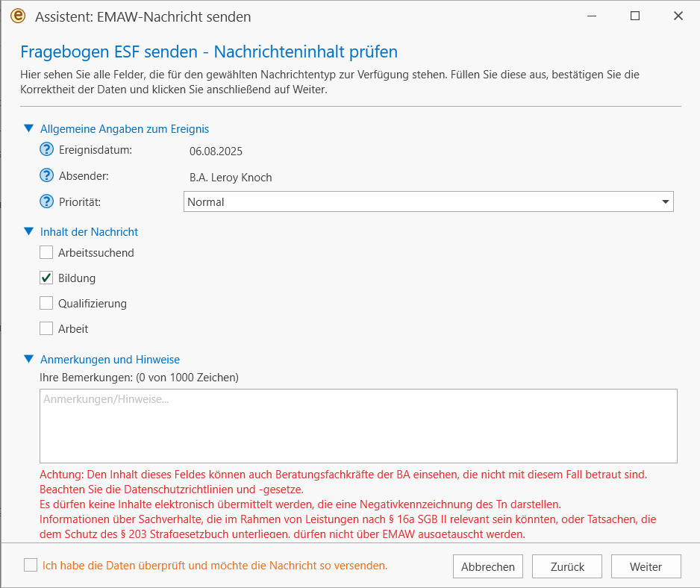Click the help icon beside Priorität
The width and height of the screenshot is (700, 588).
click(46, 201)
